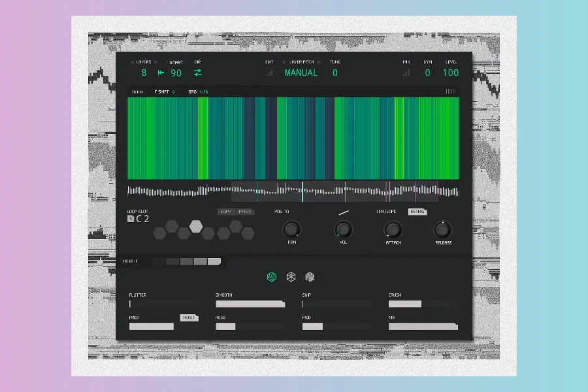The width and height of the screenshot is (588, 392).
Task: Select the middle wireframe cube icon
Action: [291, 277]
